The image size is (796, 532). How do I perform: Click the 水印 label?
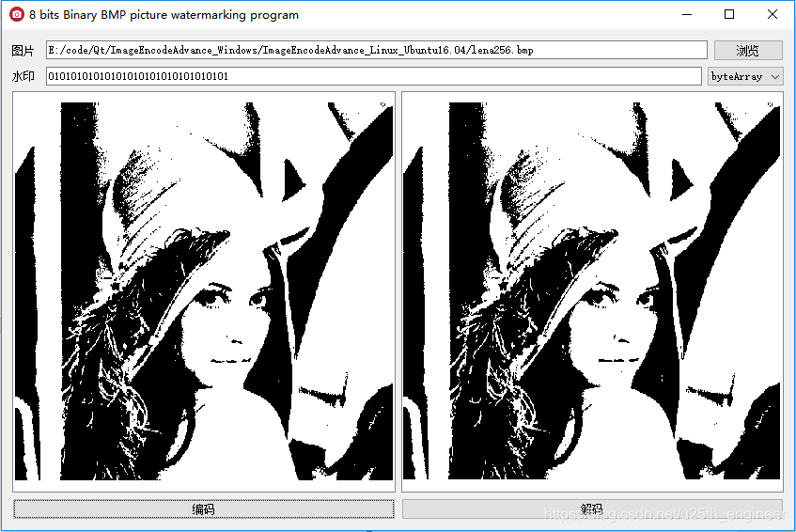(23, 77)
